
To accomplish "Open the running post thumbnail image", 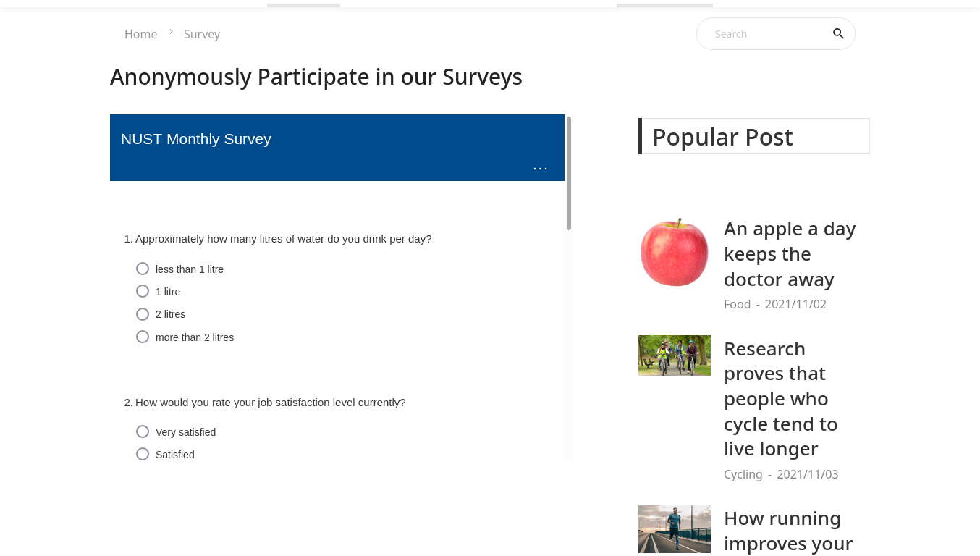I will pos(675,529).
